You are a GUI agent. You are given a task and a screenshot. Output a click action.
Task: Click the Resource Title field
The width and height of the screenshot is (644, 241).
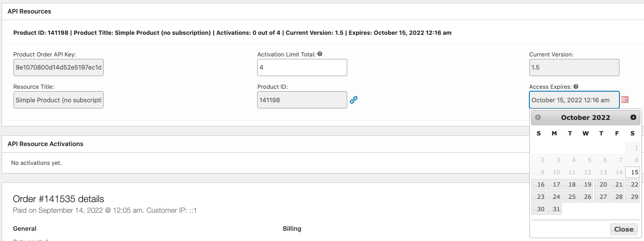58,99
